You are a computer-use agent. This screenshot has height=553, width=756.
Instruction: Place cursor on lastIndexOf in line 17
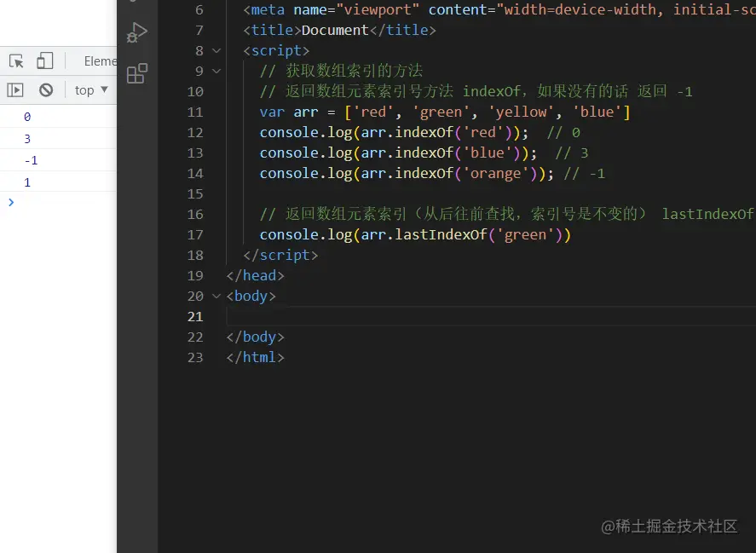pos(441,235)
